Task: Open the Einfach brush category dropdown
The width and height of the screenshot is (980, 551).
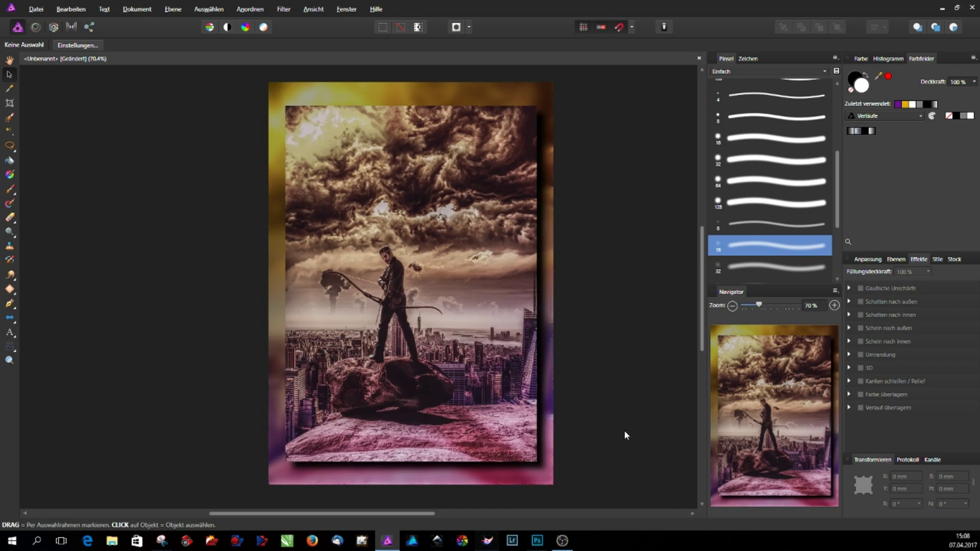Action: click(x=769, y=71)
